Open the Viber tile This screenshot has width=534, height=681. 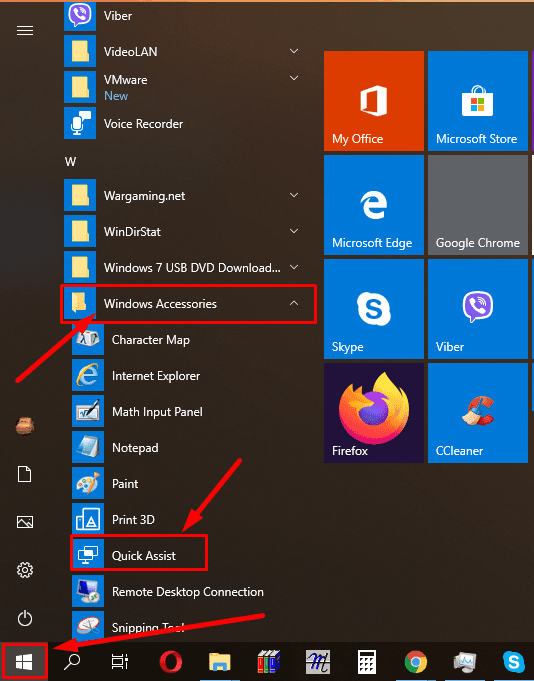click(x=478, y=309)
